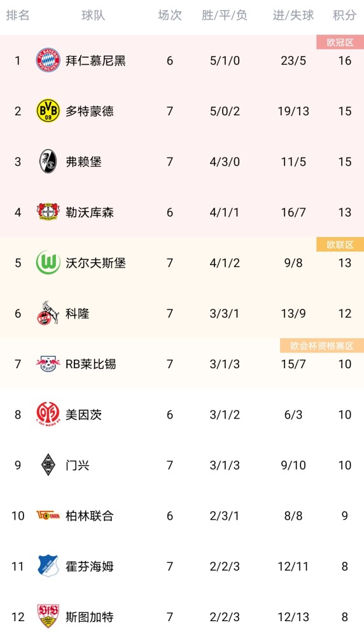Click the 欧会杯资格赛区 zone tag
Viewport: 364px width, 637px height.
tap(322, 346)
